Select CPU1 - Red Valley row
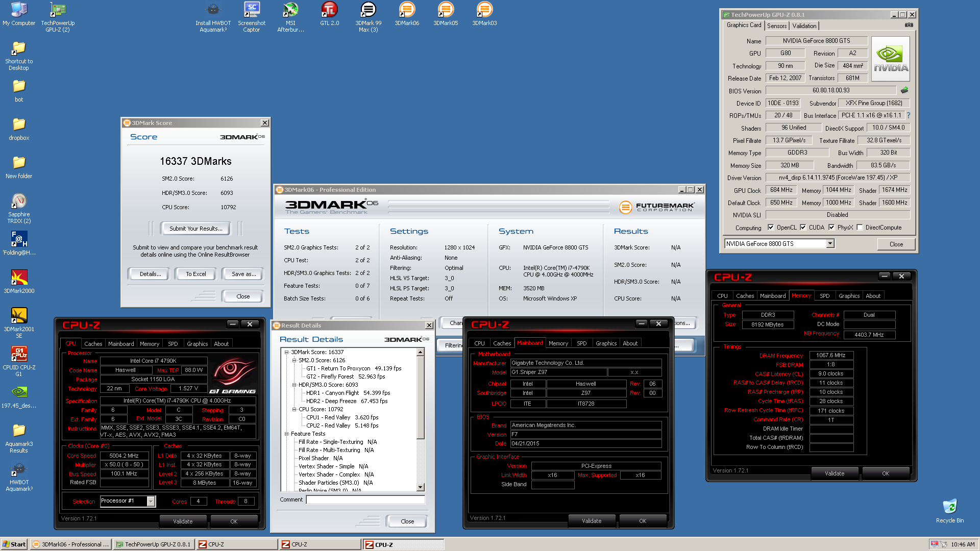 (x=342, y=417)
